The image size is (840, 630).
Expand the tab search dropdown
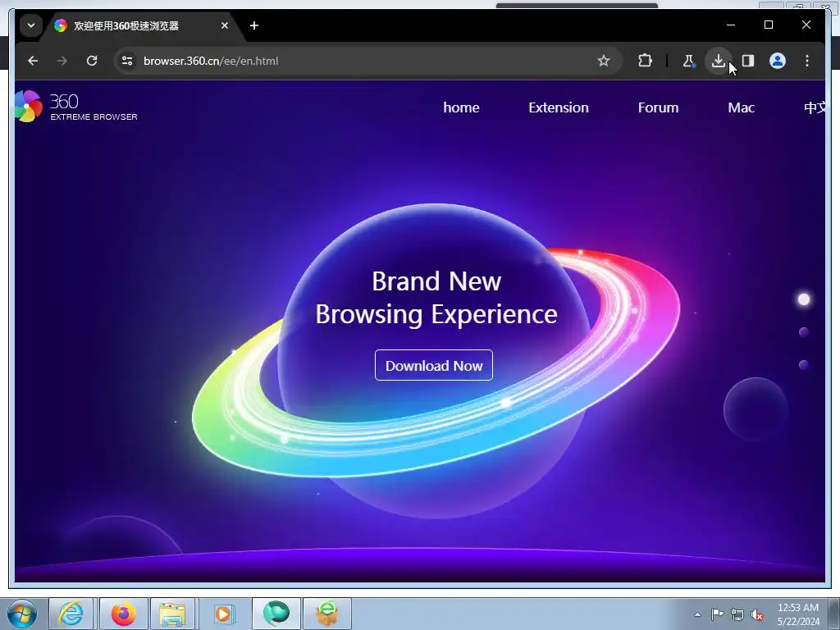(x=31, y=25)
